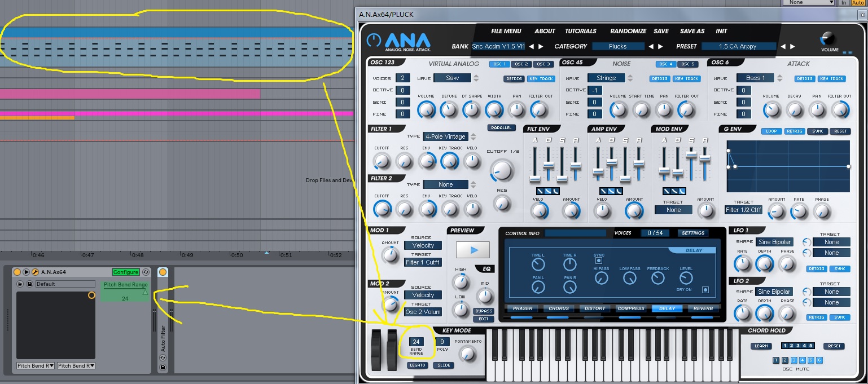Open the ANA Settings button
The width and height of the screenshot is (868, 384).
click(x=693, y=233)
